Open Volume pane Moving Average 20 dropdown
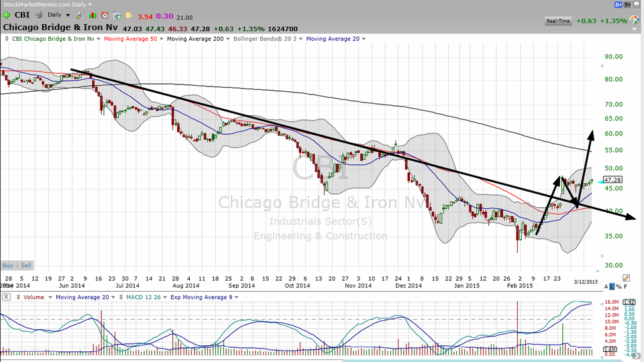This screenshot has height=362, width=644. tap(113, 297)
